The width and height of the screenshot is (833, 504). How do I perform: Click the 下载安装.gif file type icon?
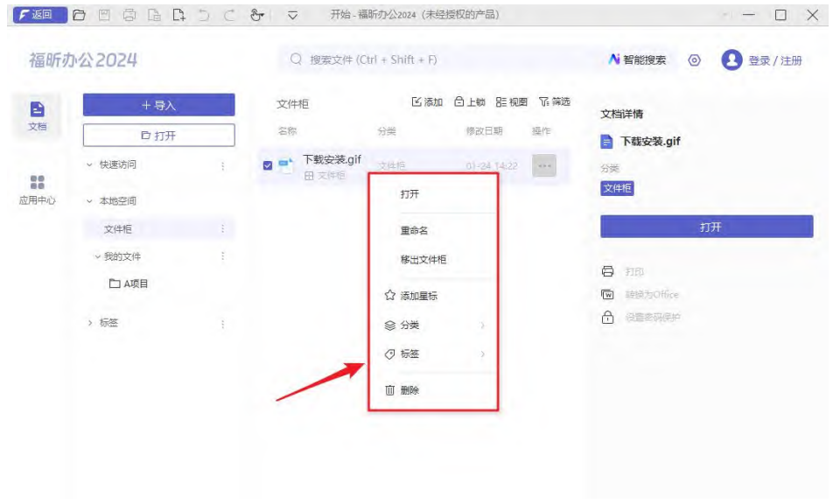coord(286,165)
